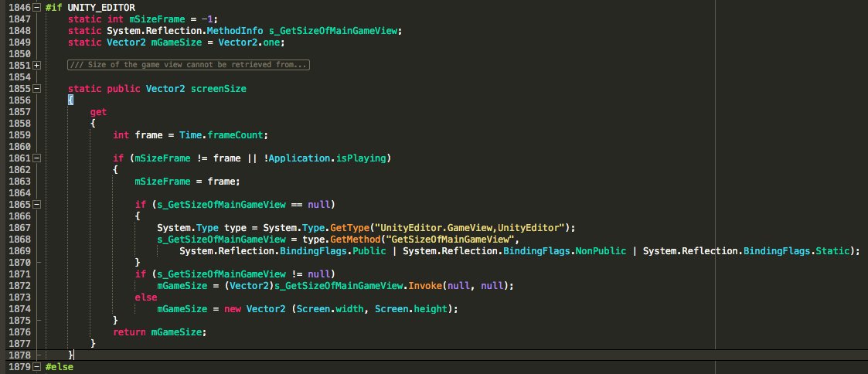The width and height of the screenshot is (868, 374).
Task: Click the '#else' directive on line 1879
Action: [60, 367]
